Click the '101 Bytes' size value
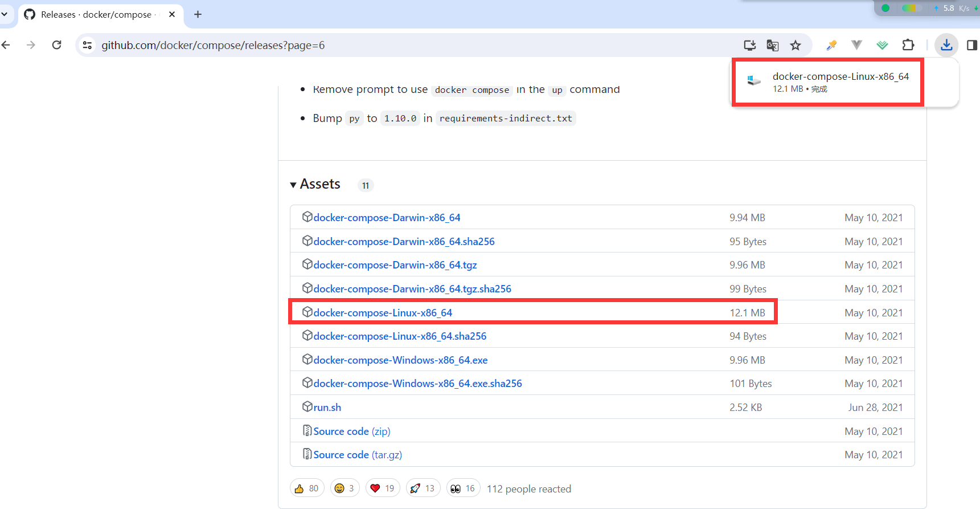The image size is (980, 509). point(751,384)
